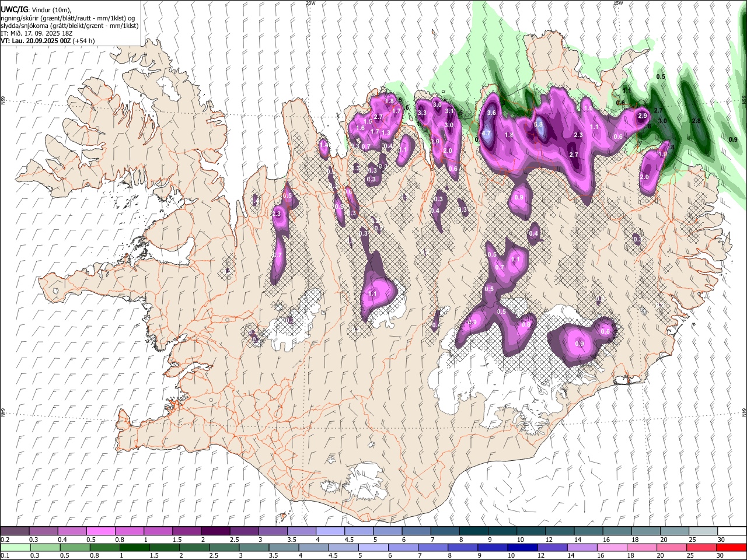Screen dimensions: 747x560
Task: Click the white 30 snow legend swatch
Action: click(x=731, y=531)
